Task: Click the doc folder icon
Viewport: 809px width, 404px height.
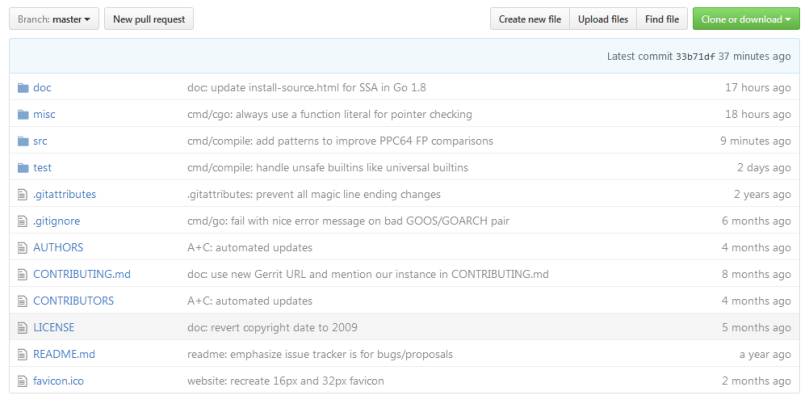Action: pos(23,88)
